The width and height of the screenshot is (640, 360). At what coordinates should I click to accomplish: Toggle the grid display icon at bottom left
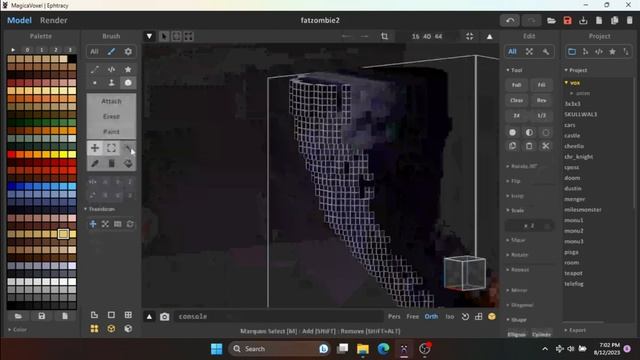(x=128, y=315)
